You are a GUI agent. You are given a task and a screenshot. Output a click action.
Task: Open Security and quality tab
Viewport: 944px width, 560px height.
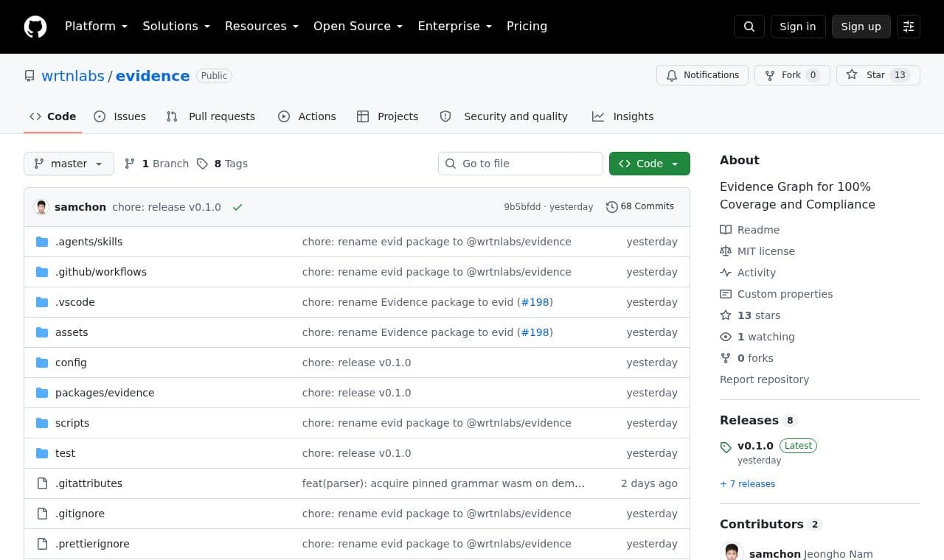click(x=504, y=116)
